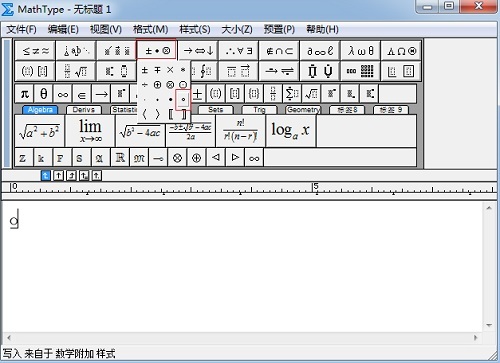Viewport: 500px width, 363px height.
Task: Open the arrow symbols palette (→⇔↓)
Action: point(198,51)
